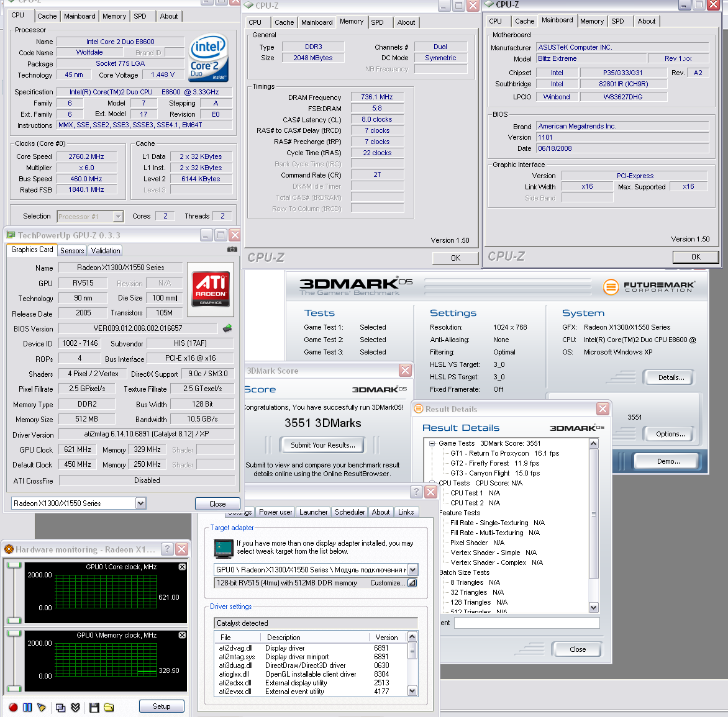Click the driver file list down arrow

[x=412, y=691]
